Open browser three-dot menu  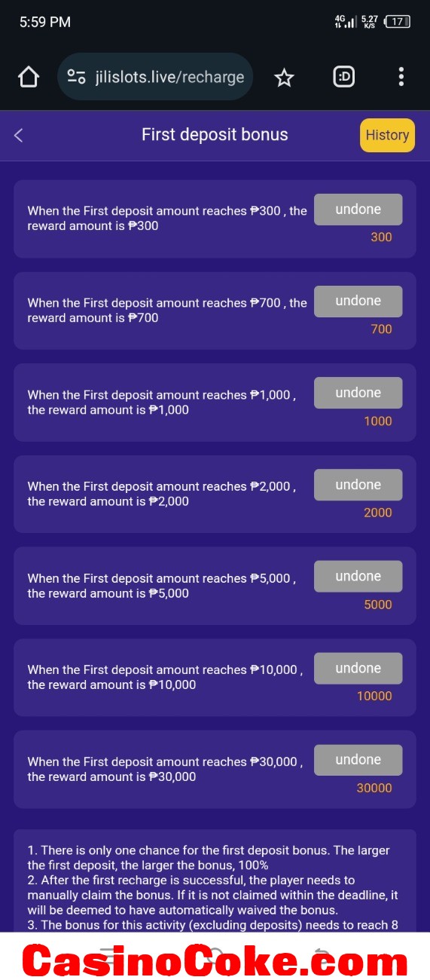click(401, 77)
